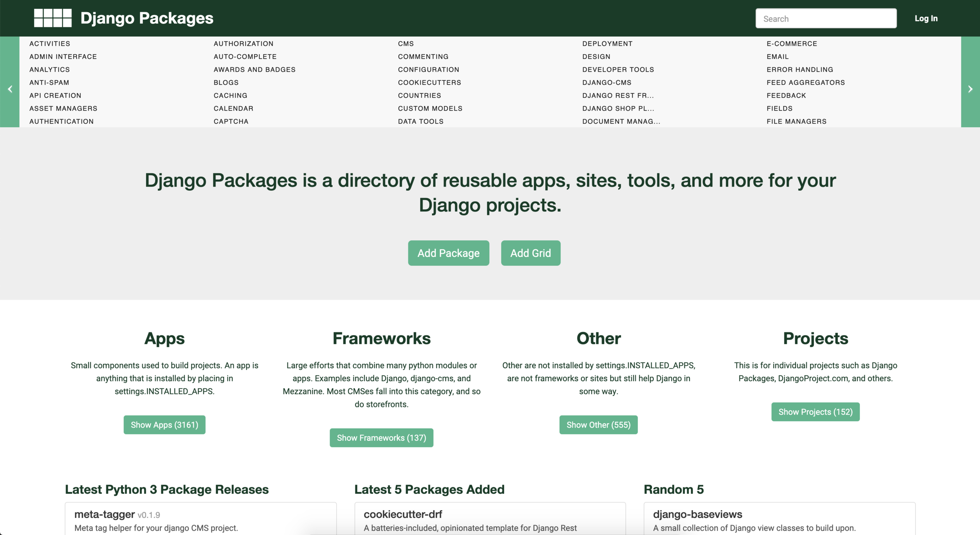Choose the Developer Tools category

coord(618,69)
